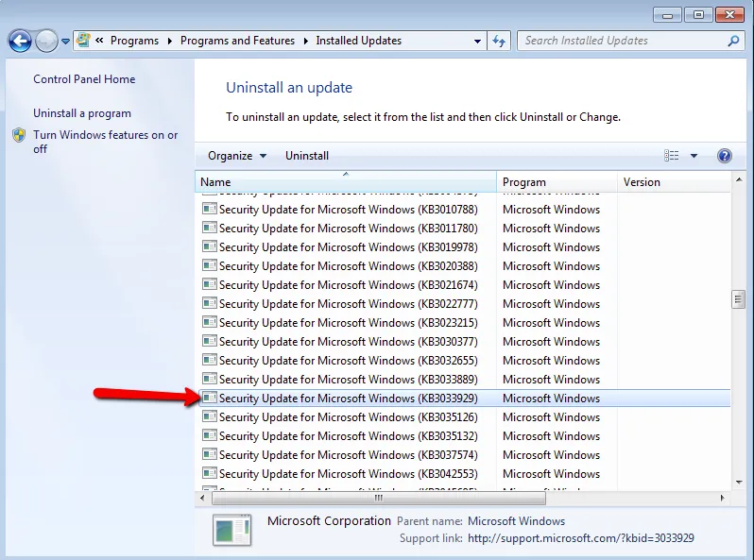Open the support.microsoft.com support link
This screenshot has width=754, height=560.
tap(581, 538)
